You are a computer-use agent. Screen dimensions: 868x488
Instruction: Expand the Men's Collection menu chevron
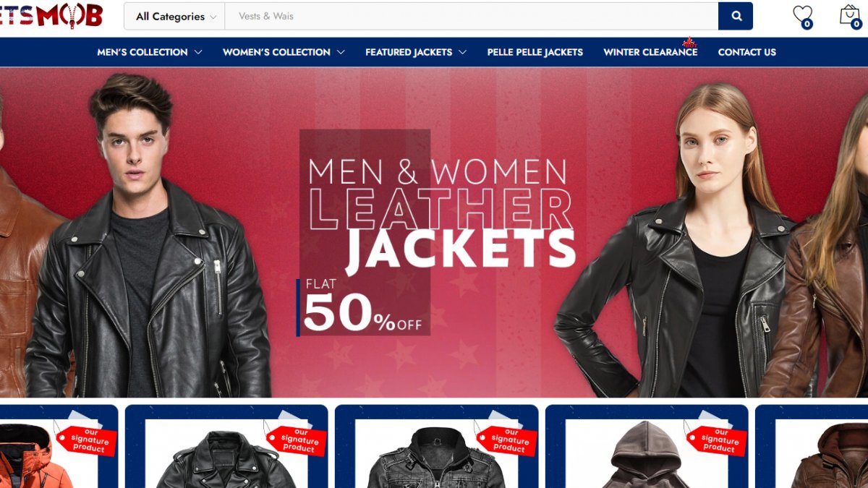(x=198, y=52)
